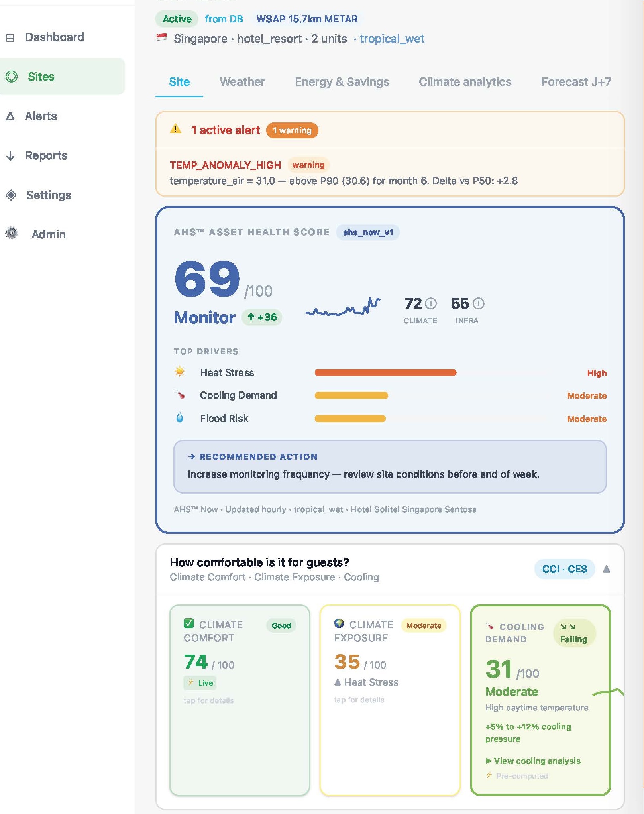Click the Falling trend badge

(x=574, y=633)
